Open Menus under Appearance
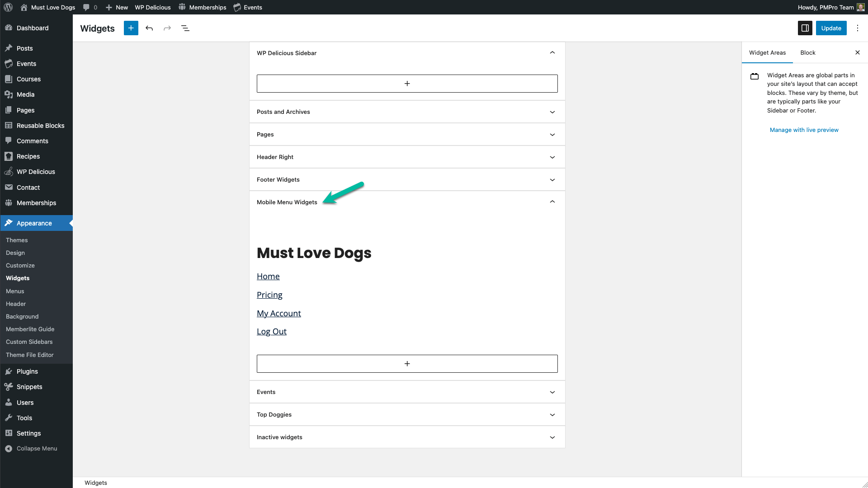Screen dimensions: 868x488 click(15, 291)
